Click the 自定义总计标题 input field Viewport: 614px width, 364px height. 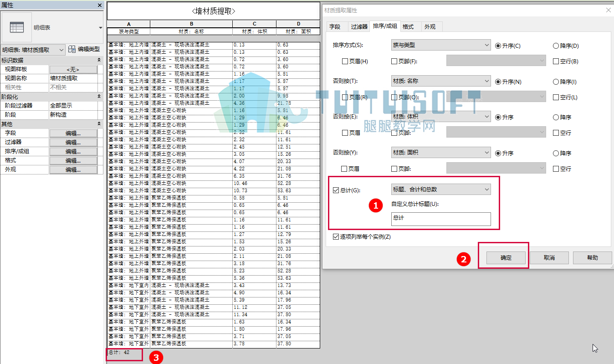441,219
